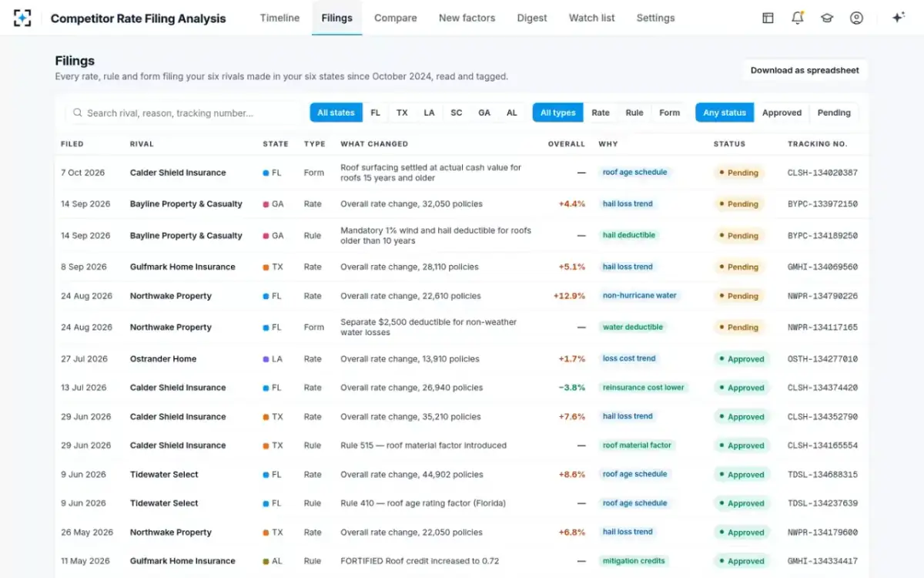The height and width of the screenshot is (578, 924).
Task: Open 'Rule 410 — roof age rating factor (Florida)'
Action: [x=423, y=503]
